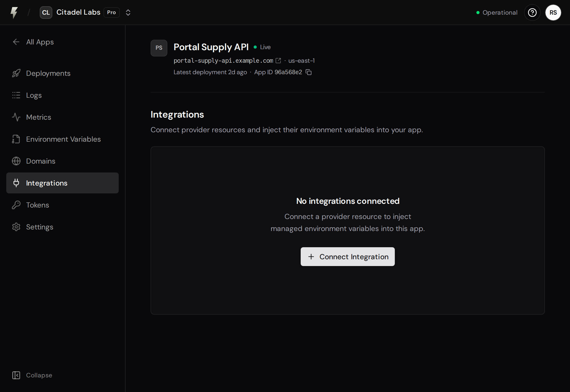Click the us-east-1 region label
Viewport: 570px width, 392px height.
click(x=301, y=61)
